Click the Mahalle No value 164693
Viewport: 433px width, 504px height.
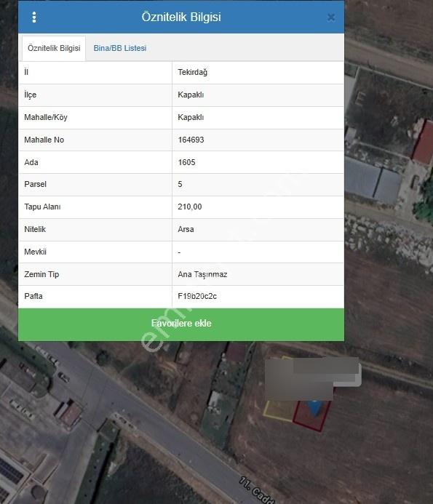point(191,140)
